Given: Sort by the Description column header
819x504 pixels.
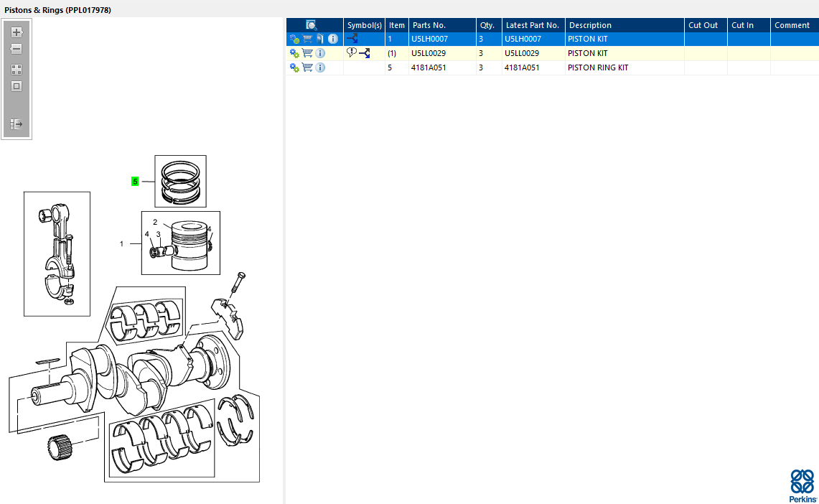Looking at the screenshot, I should coord(624,25).
